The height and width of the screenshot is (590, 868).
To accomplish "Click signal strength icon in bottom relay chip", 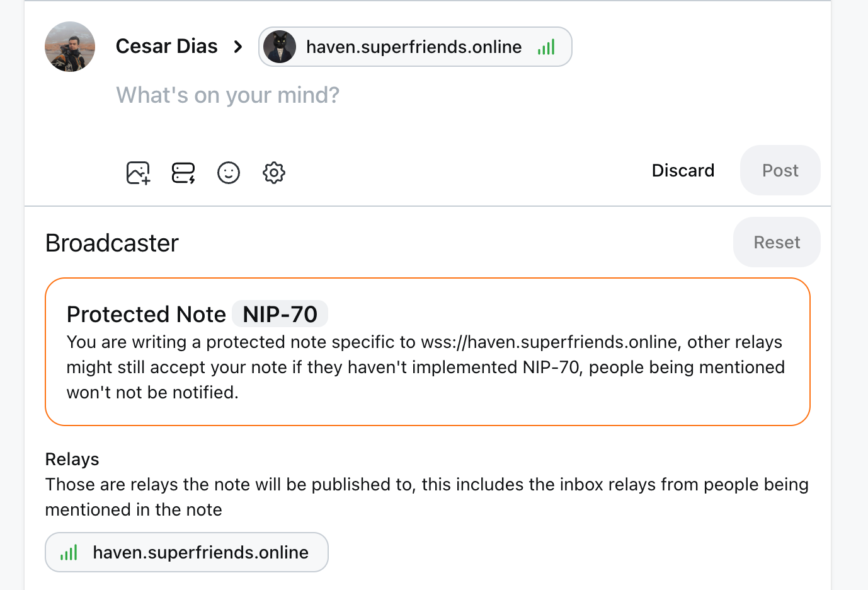I will coord(69,553).
